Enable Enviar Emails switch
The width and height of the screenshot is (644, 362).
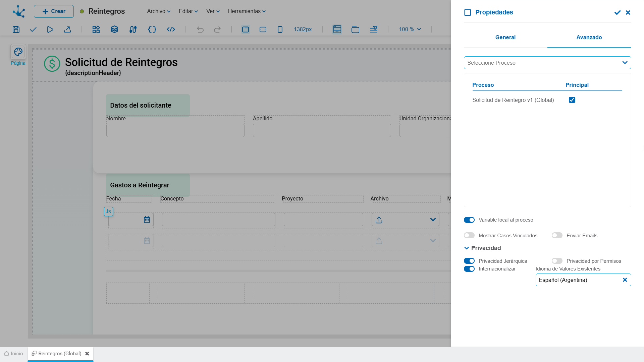557,236
